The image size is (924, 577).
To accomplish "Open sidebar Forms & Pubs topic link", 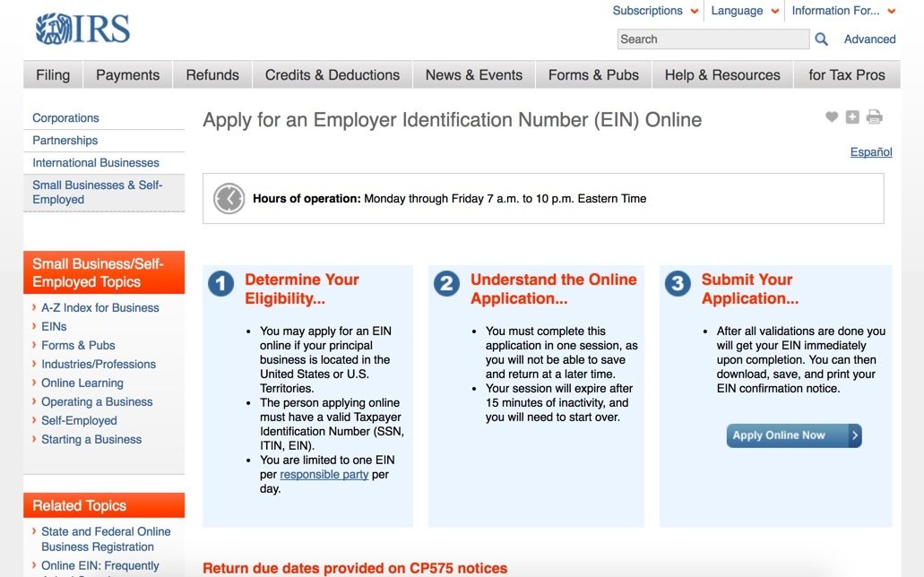I will click(x=78, y=345).
